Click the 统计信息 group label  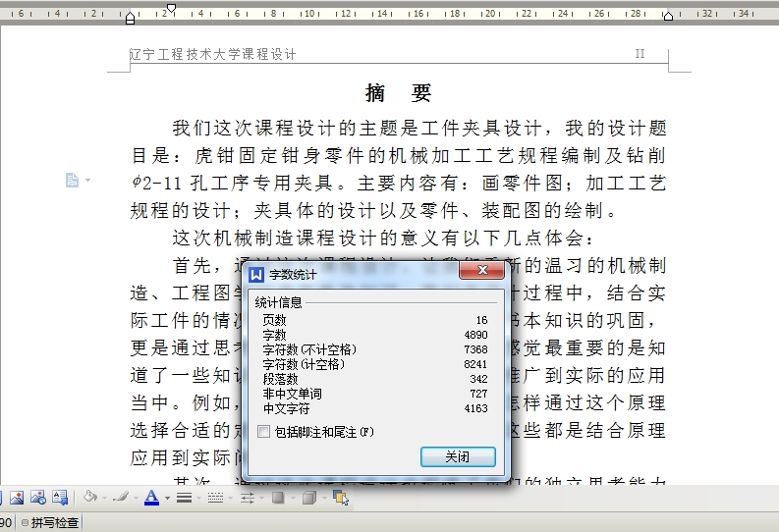(278, 302)
